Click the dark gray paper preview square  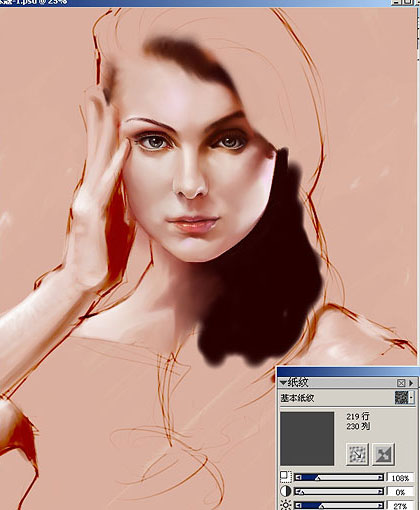pyautogui.click(x=307, y=439)
